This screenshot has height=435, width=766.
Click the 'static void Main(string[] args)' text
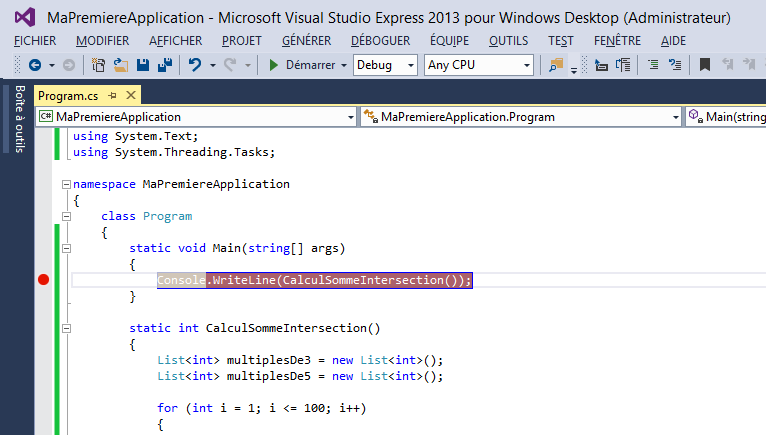point(237,248)
